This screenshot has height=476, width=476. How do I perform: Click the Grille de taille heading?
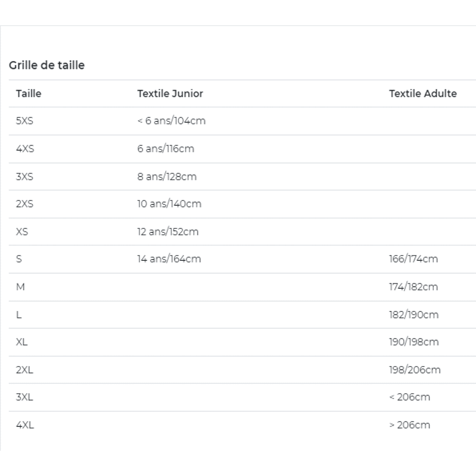47,65
